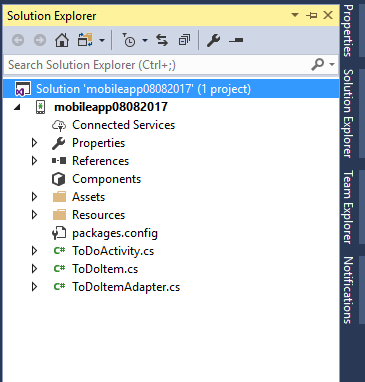365x382 pixels.
Task: Click the Collapse All toolbar icon
Action: [x=184, y=40]
